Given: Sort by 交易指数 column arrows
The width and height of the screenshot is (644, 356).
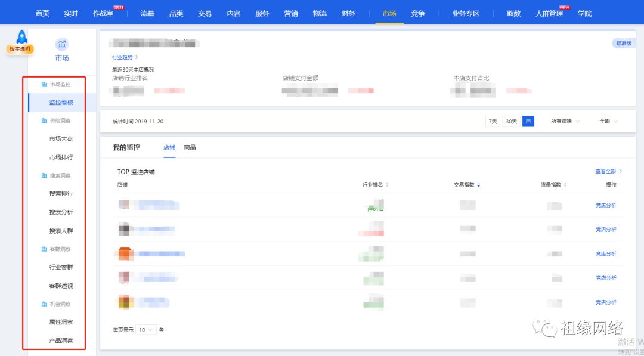Looking at the screenshot, I should [478, 185].
